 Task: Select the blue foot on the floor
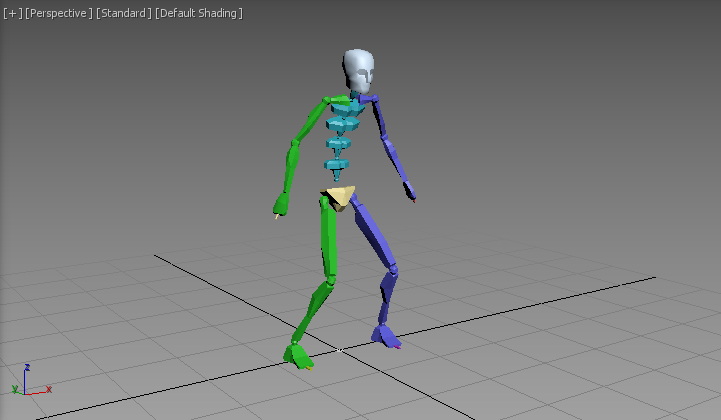386,336
